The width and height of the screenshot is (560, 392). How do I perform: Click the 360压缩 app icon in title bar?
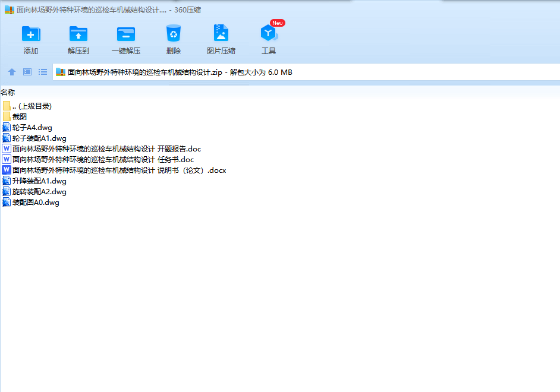click(10, 10)
